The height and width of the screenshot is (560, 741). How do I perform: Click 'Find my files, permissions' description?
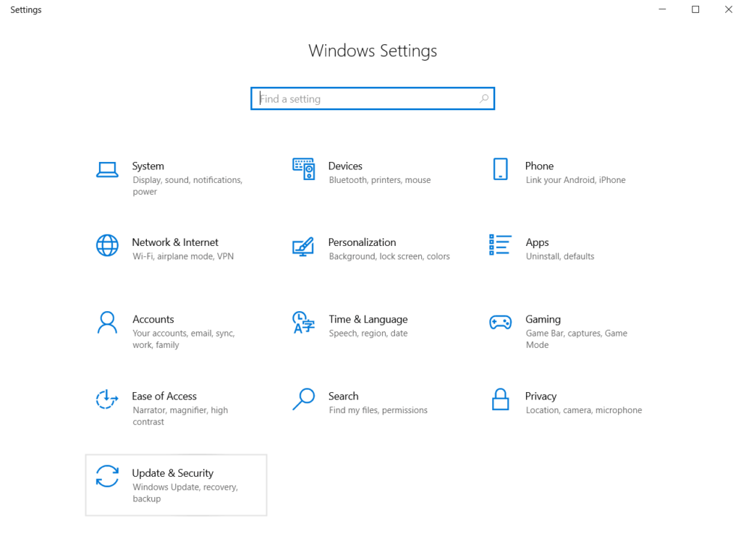pos(378,410)
